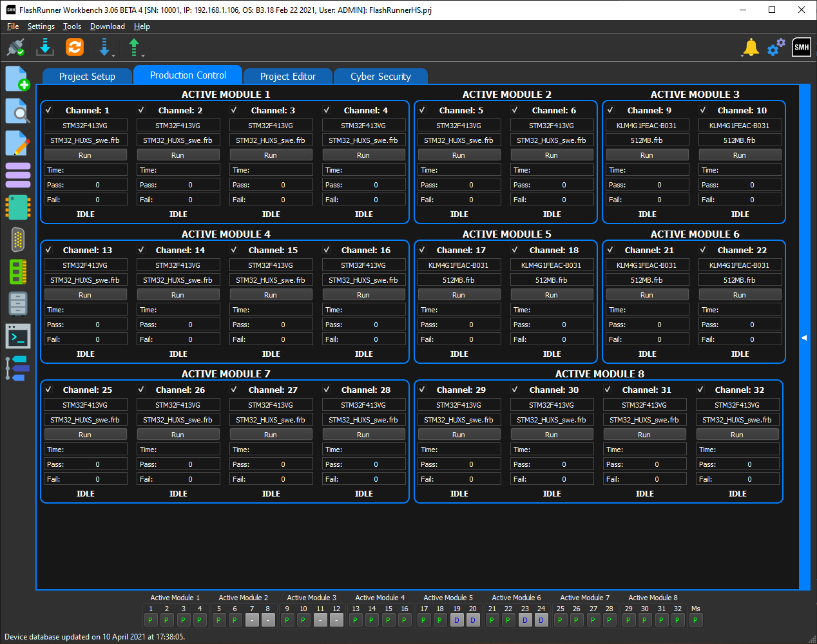Open the terminal console sidebar icon

(x=17, y=336)
